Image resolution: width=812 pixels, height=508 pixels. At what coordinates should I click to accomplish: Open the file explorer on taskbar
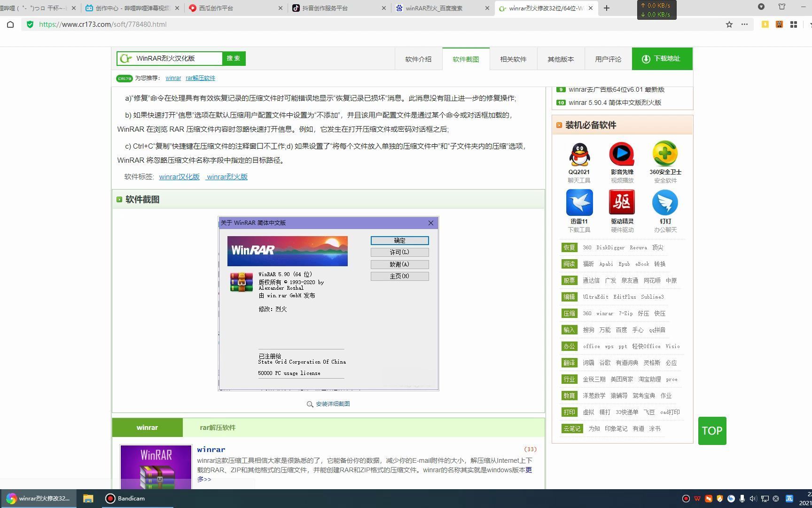pos(88,499)
